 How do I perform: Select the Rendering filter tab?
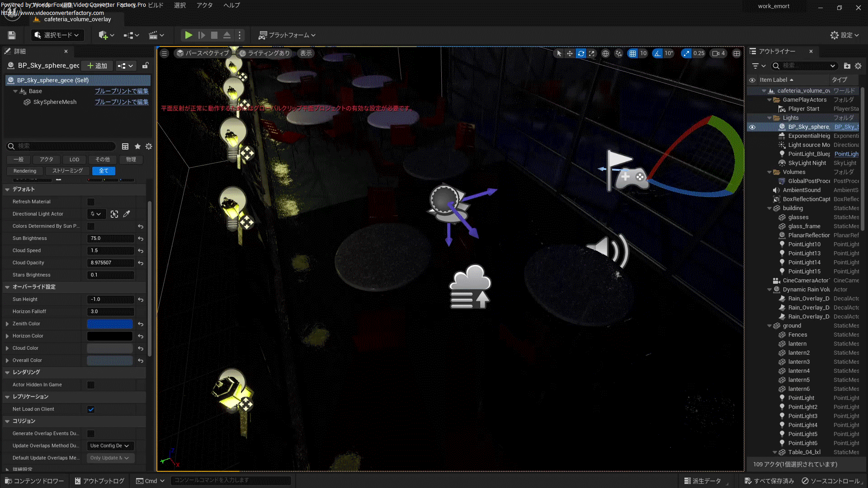tap(25, 171)
